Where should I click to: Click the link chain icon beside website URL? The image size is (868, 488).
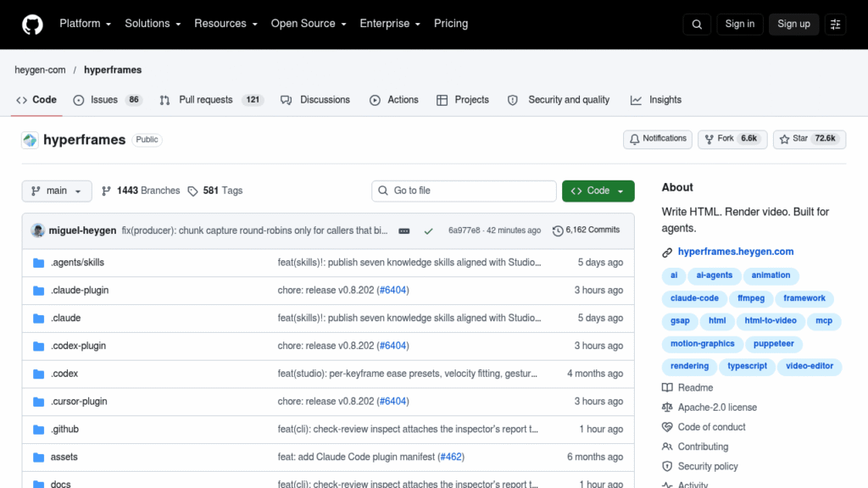667,252
